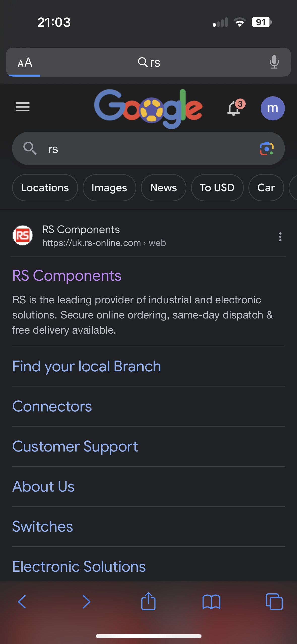Go back to the previous page

(22, 602)
